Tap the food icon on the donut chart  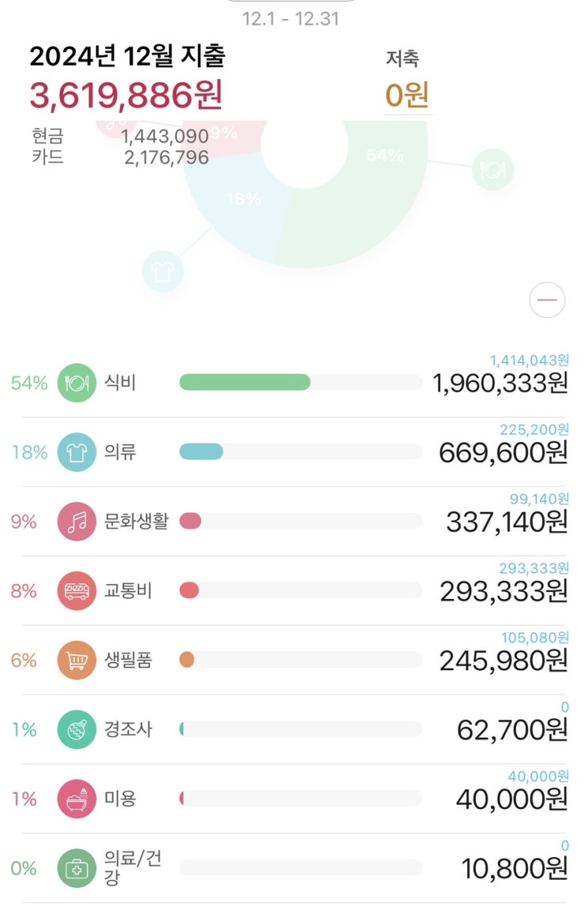[x=492, y=169]
